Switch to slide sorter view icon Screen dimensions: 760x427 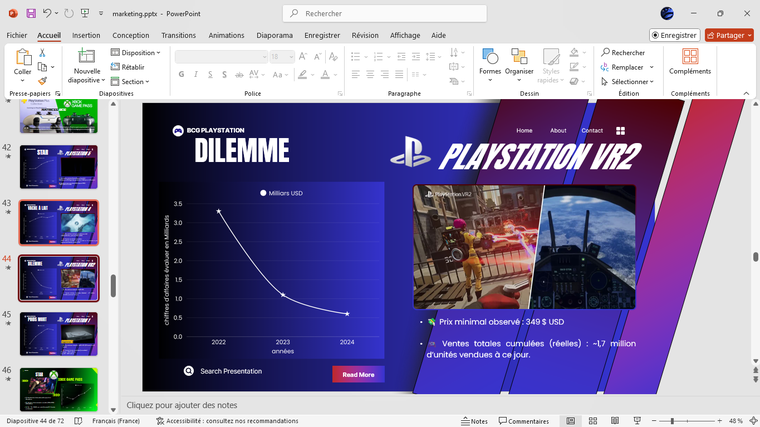click(591, 421)
